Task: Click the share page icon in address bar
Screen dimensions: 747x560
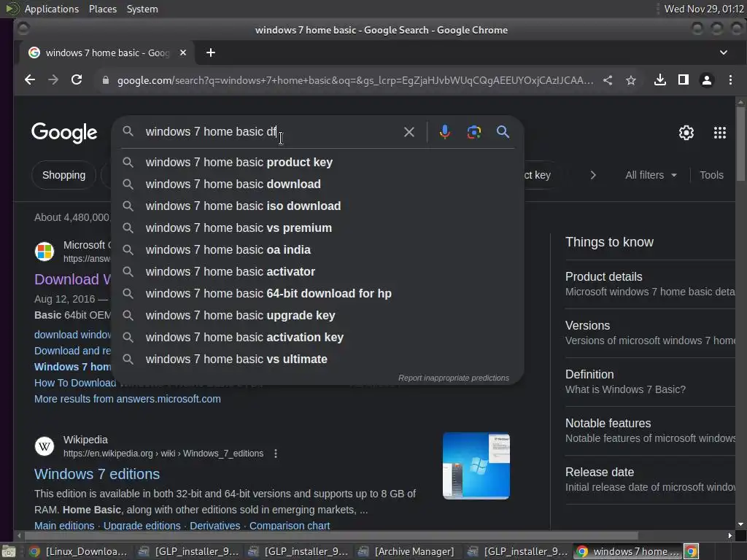Action: coord(608,80)
